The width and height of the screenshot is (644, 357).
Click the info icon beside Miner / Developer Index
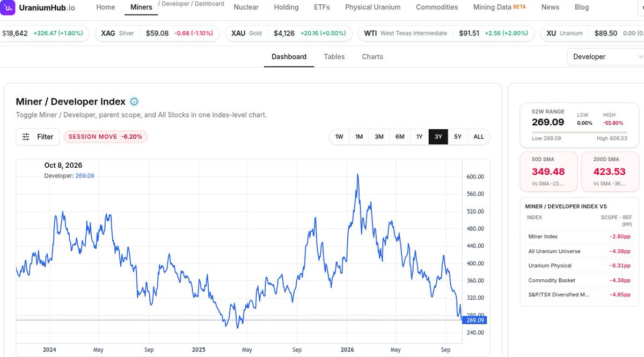[x=134, y=102]
